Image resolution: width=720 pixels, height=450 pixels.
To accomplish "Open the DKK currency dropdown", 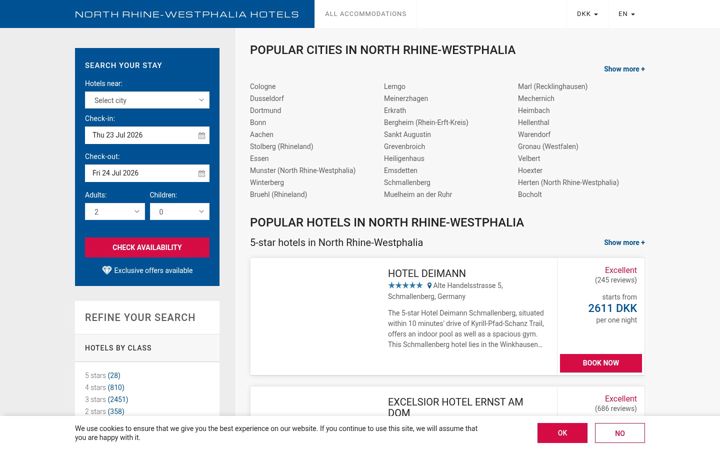I will point(587,14).
